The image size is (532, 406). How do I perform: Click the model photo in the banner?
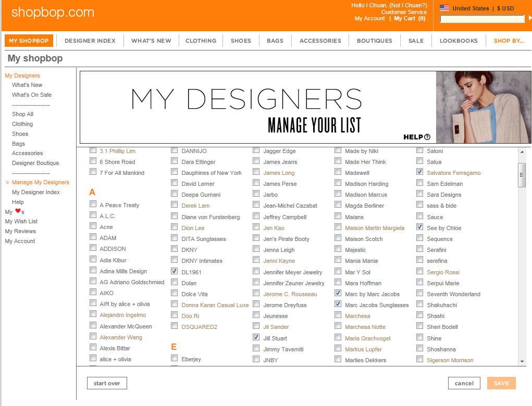pos(483,107)
